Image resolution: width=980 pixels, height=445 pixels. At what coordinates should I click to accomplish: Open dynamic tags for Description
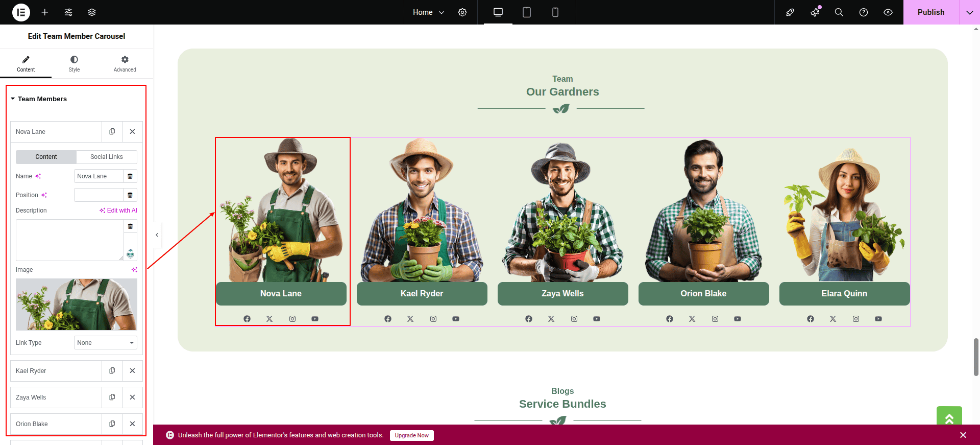click(130, 226)
